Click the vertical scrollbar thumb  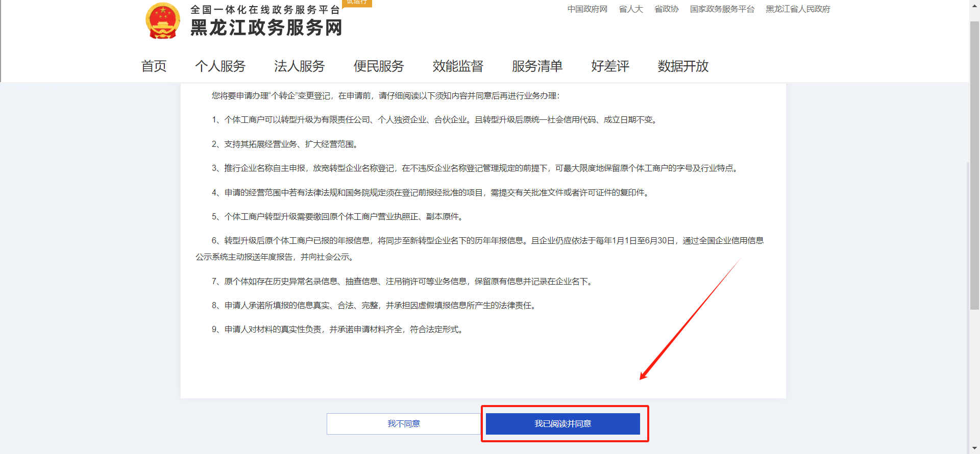[974, 163]
